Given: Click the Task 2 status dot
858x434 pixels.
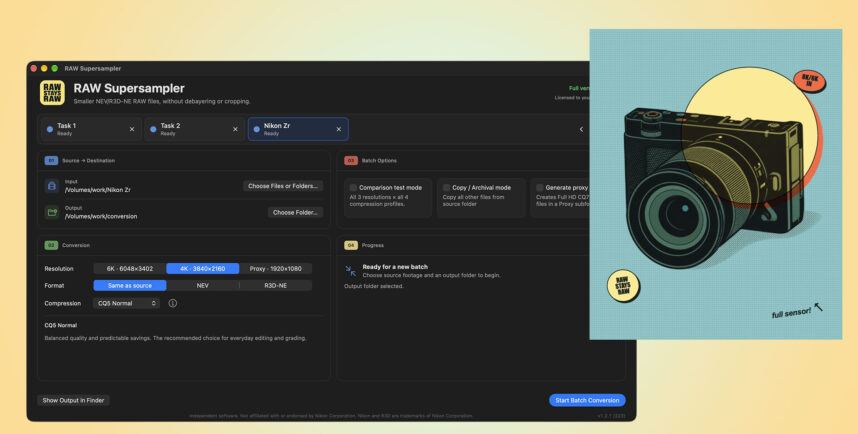Looking at the screenshot, I should pyautogui.click(x=153, y=129).
